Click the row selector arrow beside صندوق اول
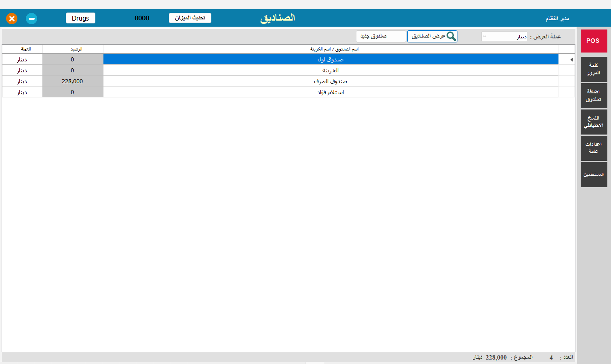611x364 pixels. [571, 59]
